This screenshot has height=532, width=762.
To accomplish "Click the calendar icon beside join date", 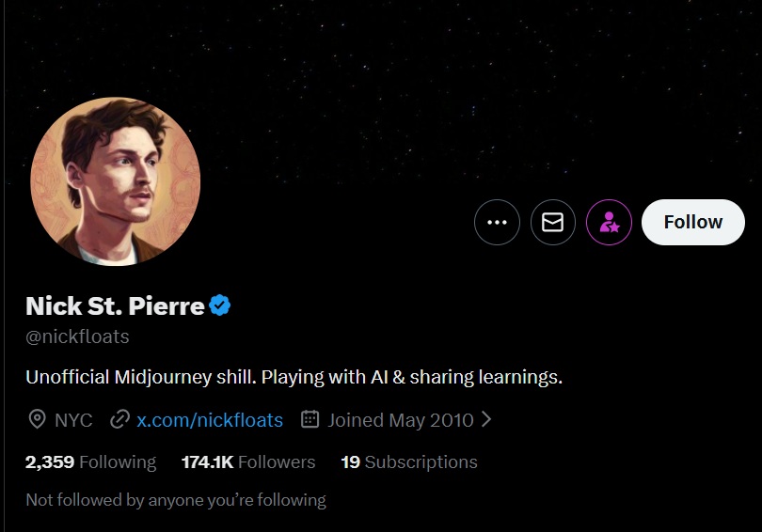I will (x=310, y=419).
